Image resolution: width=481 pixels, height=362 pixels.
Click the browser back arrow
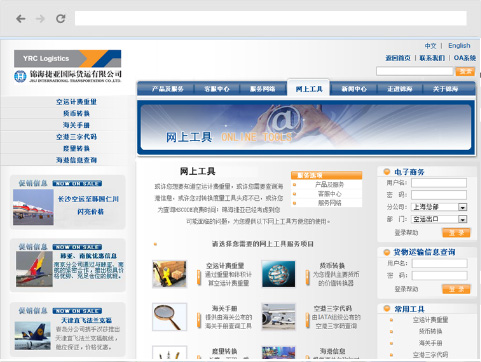21,19
